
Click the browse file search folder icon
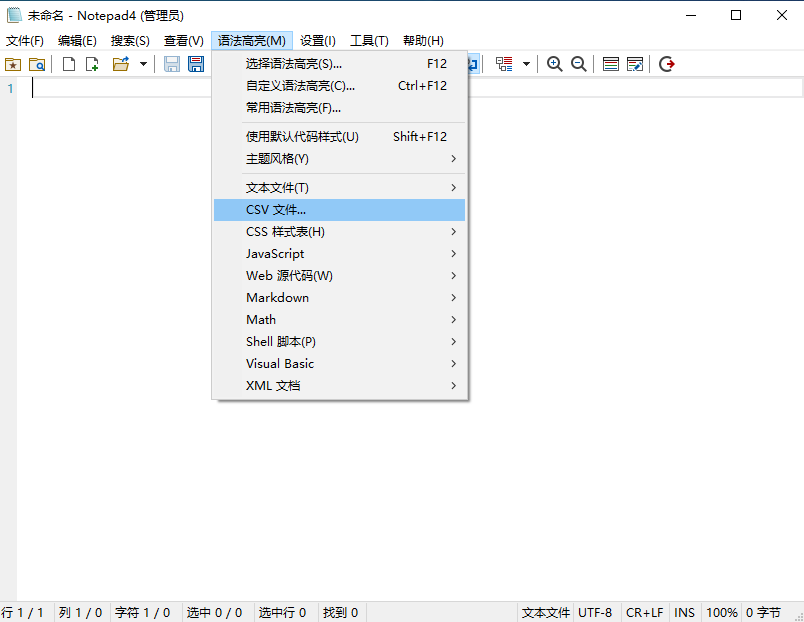point(37,64)
